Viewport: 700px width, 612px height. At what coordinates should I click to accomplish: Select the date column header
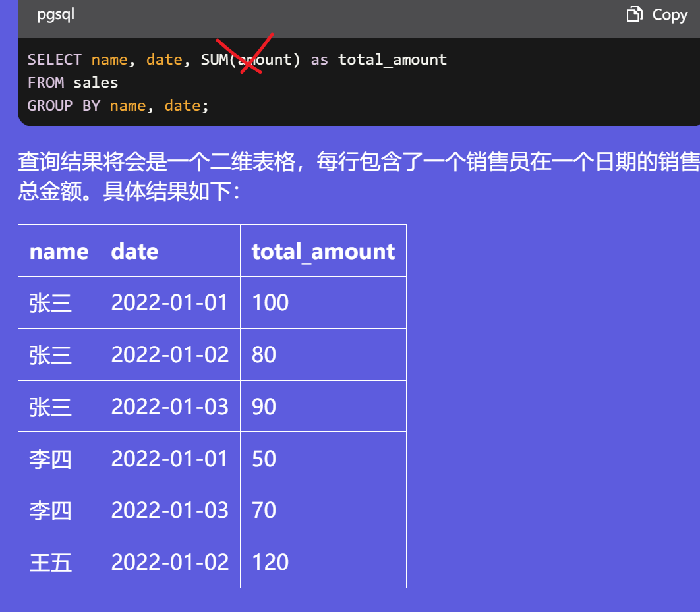[134, 251]
